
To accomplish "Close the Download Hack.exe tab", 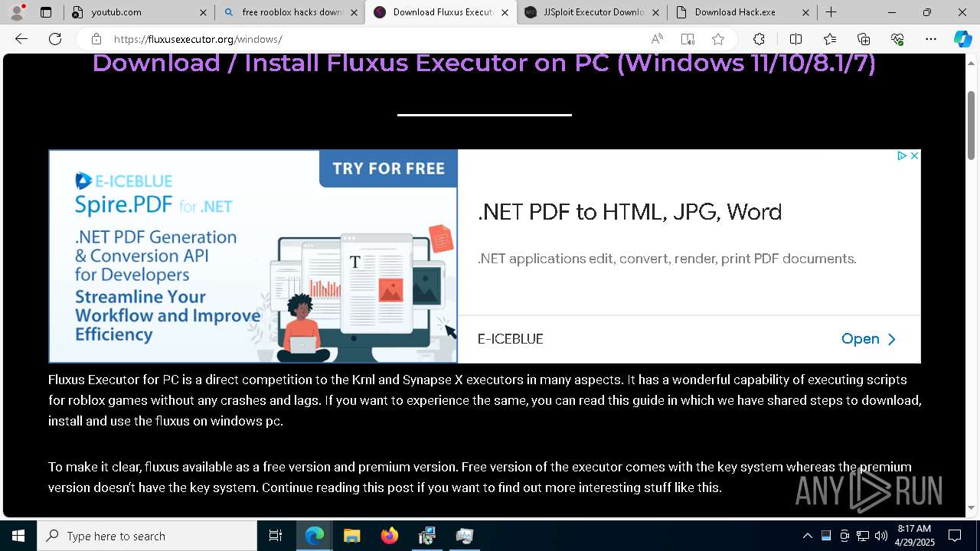I will (805, 12).
